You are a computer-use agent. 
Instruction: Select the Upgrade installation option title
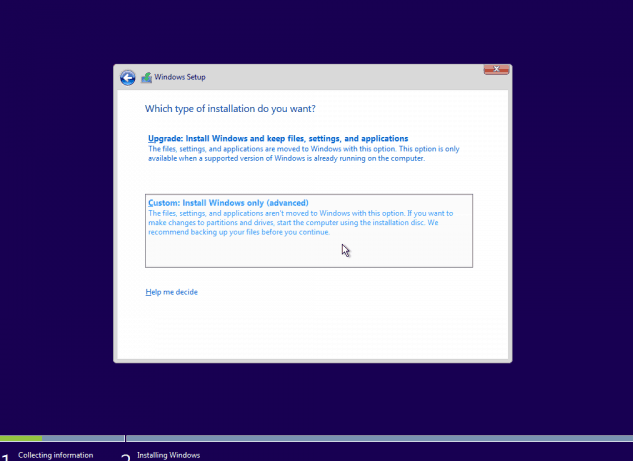click(278, 138)
